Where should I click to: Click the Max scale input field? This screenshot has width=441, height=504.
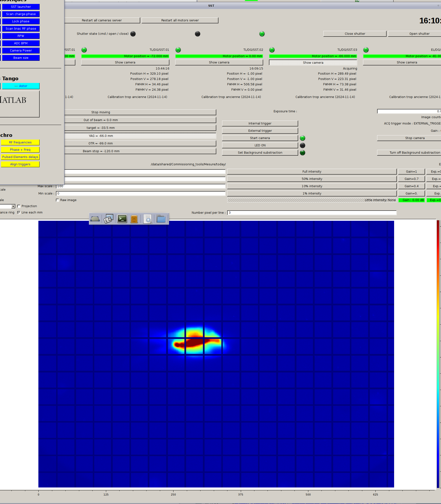[141, 186]
